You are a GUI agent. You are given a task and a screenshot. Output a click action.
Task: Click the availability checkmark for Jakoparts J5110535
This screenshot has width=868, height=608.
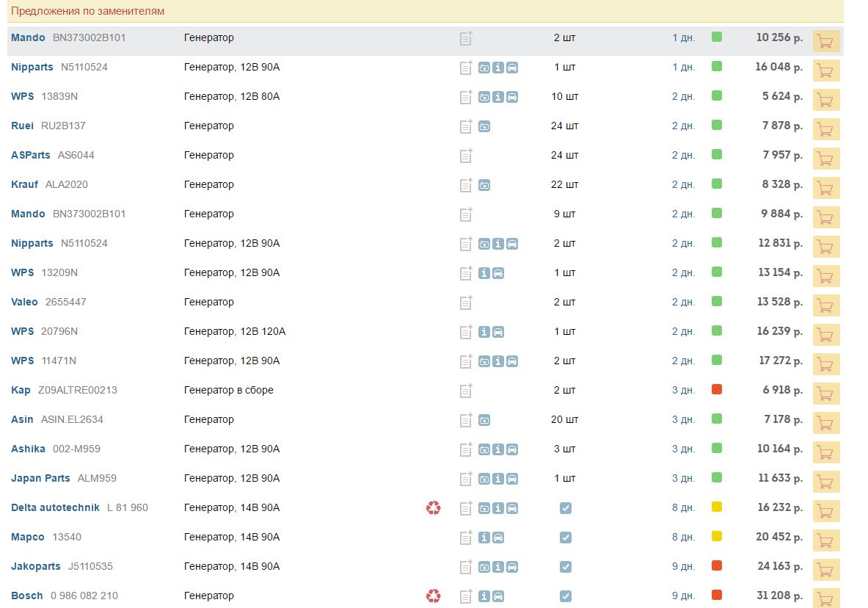565,567
